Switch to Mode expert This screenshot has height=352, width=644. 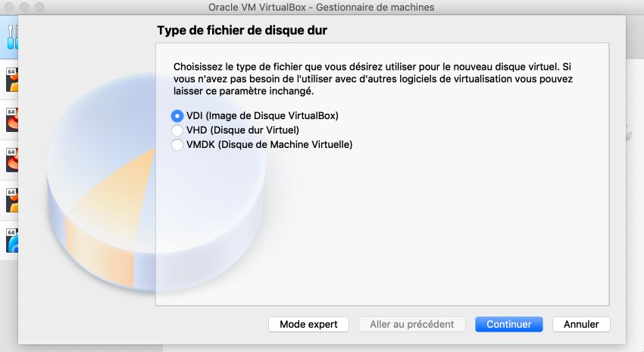click(x=308, y=325)
